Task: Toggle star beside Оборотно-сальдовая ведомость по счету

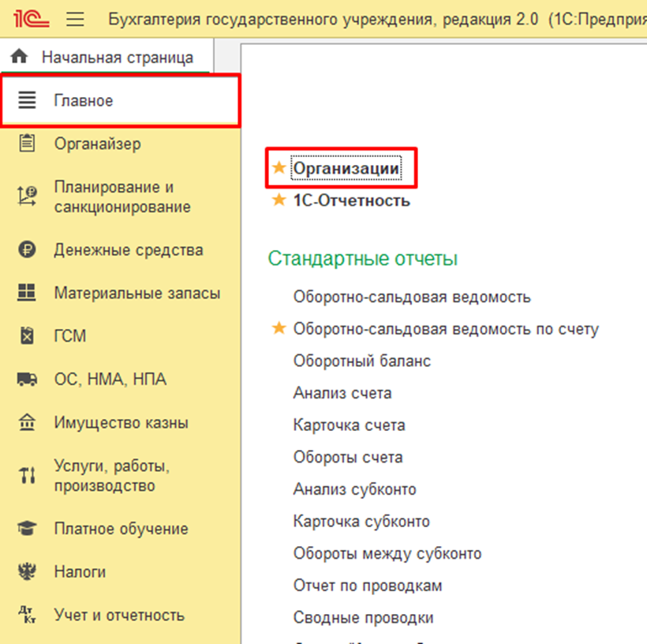Action: click(279, 328)
